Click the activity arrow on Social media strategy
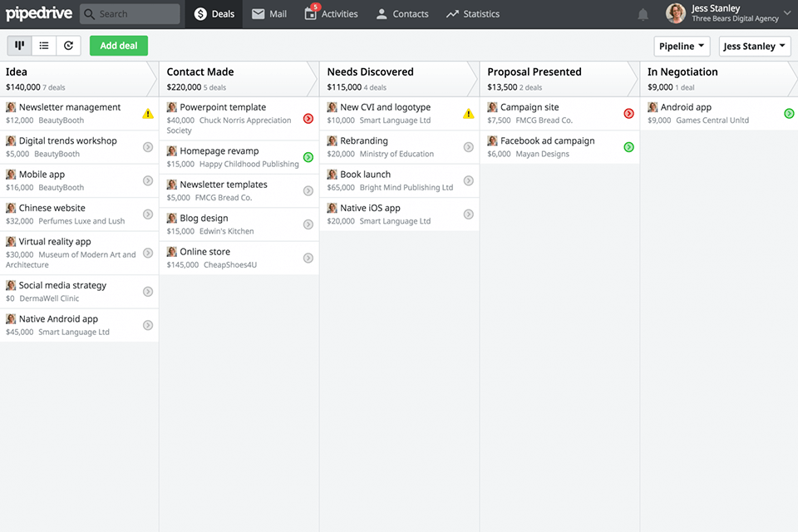This screenshot has width=798, height=532. 148,292
